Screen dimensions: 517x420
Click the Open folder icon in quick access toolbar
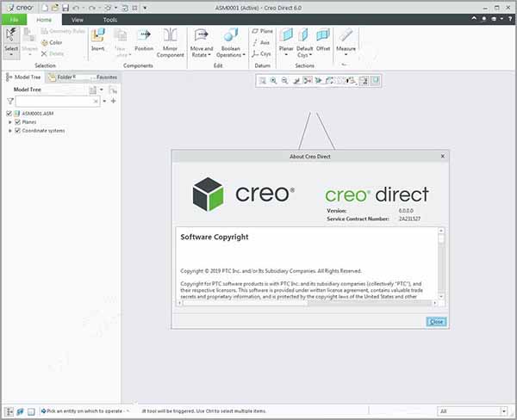55,8
